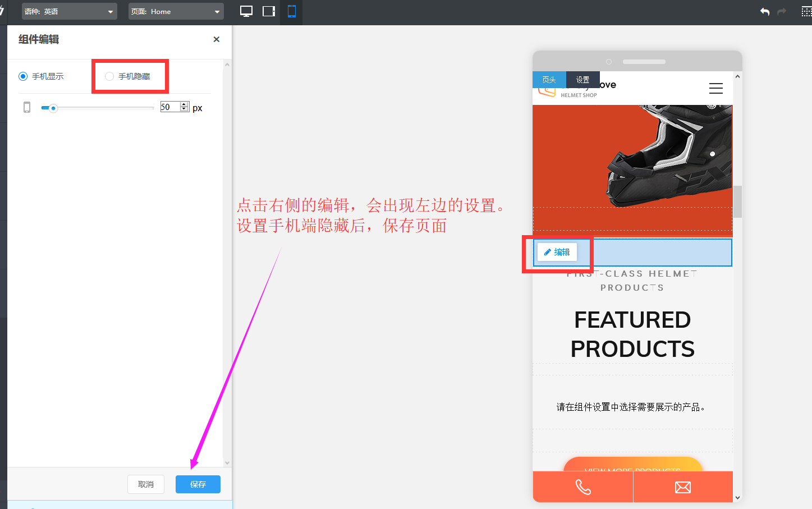Open the 页面 Home page dropdown
The width and height of the screenshot is (812, 509).
pyautogui.click(x=176, y=11)
